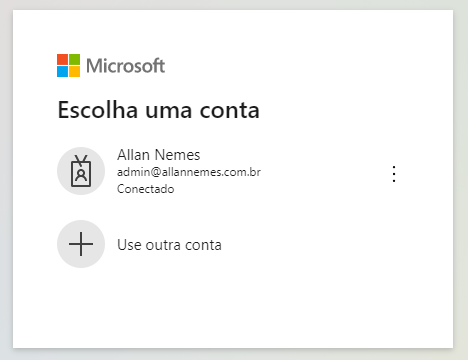Click the admin@allannemes.com.br email address
This screenshot has width=468, height=360.
[x=189, y=172]
